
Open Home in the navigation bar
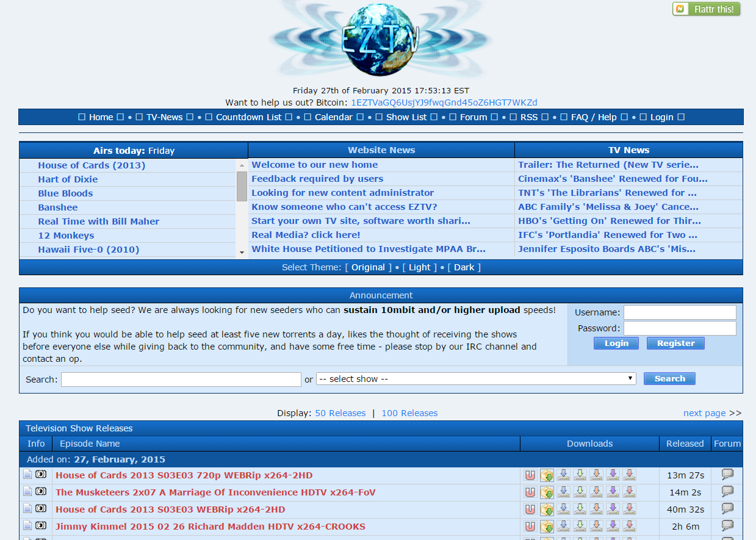tap(101, 117)
